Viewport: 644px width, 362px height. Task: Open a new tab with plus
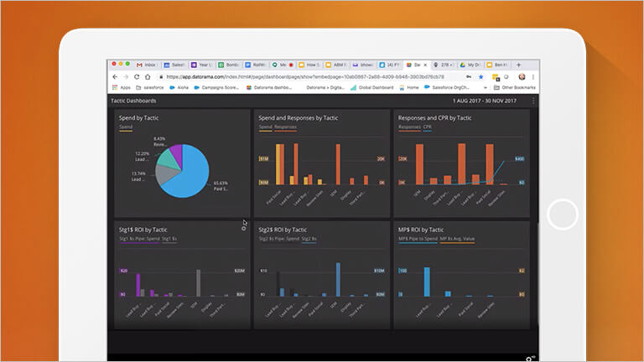(x=518, y=65)
